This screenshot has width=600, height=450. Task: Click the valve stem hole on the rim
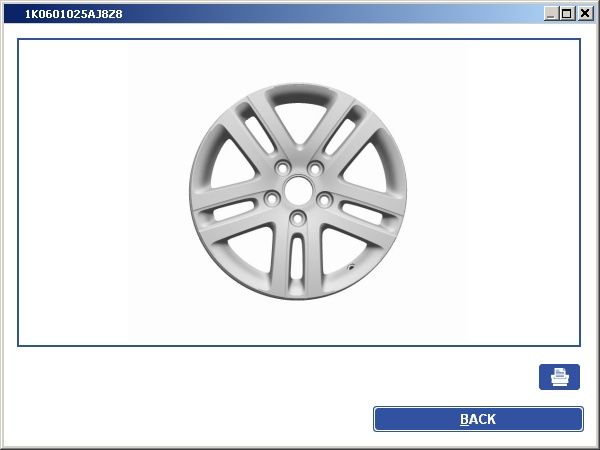click(350, 267)
